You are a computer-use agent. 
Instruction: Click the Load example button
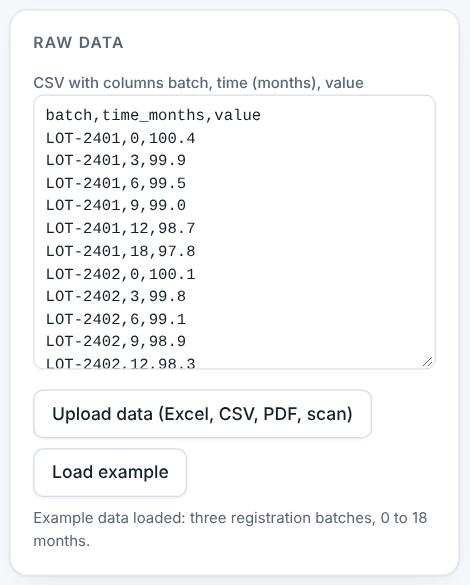tap(110, 472)
